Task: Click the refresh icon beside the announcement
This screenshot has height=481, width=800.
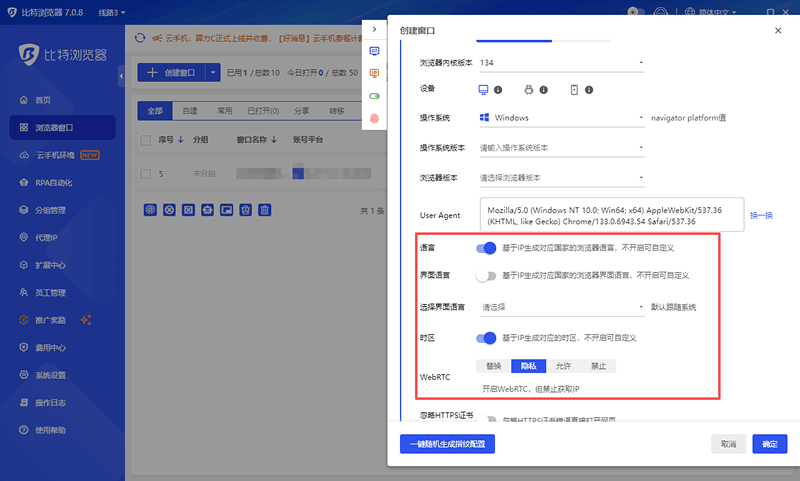Action: pyautogui.click(x=141, y=39)
